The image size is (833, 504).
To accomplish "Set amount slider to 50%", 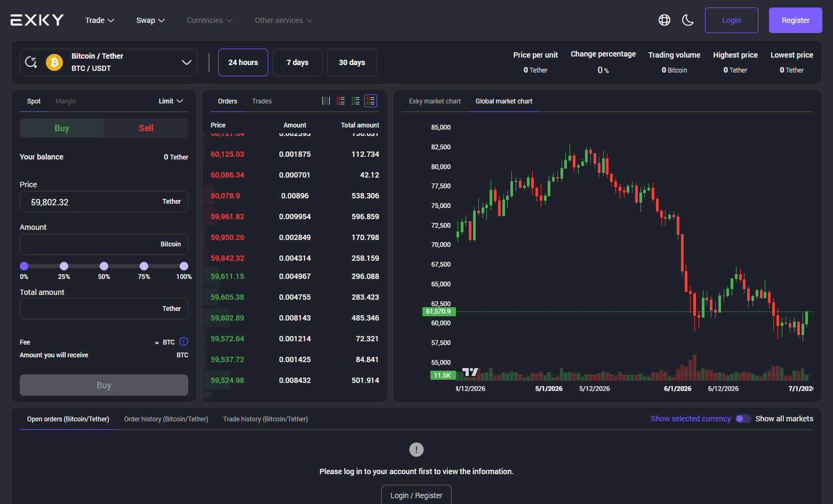I will (104, 266).
